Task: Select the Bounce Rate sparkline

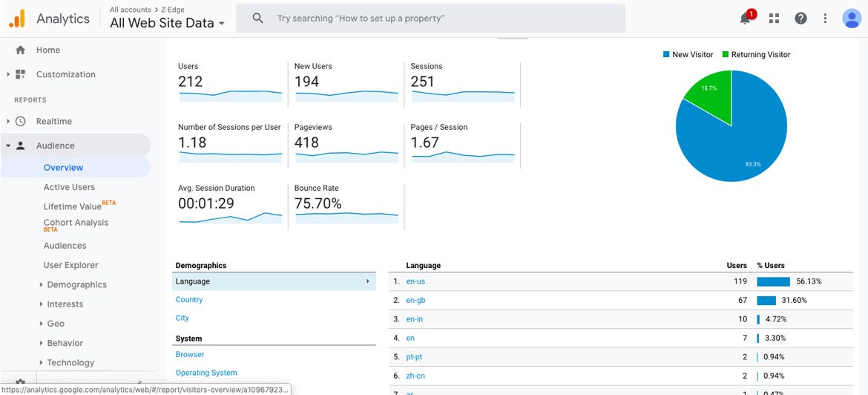Action: click(x=346, y=217)
